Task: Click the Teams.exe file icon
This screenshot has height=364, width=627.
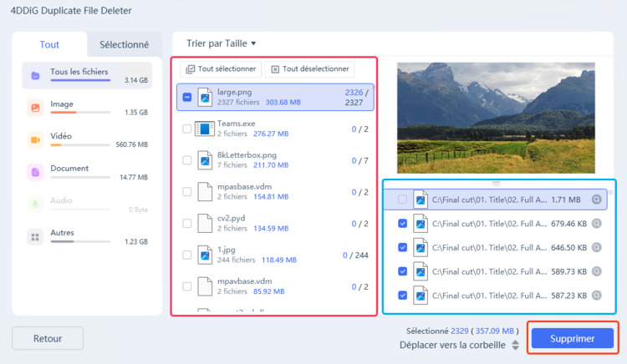Action: pyautogui.click(x=205, y=129)
